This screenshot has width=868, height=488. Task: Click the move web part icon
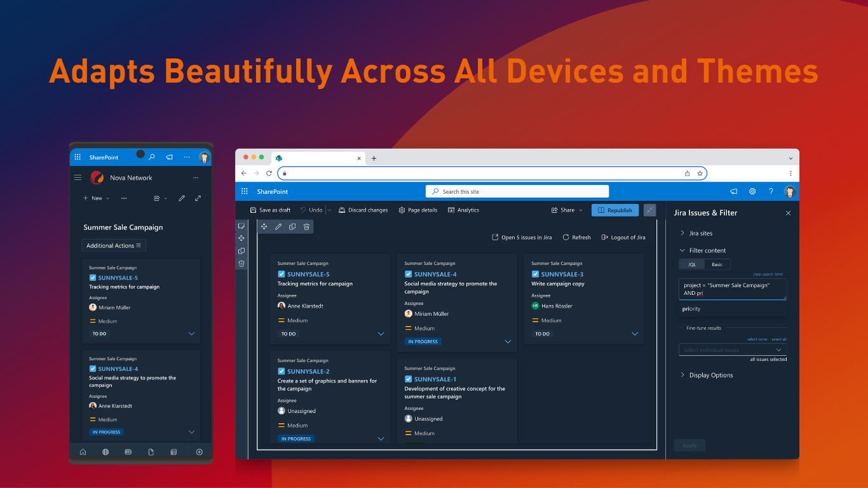(x=264, y=227)
